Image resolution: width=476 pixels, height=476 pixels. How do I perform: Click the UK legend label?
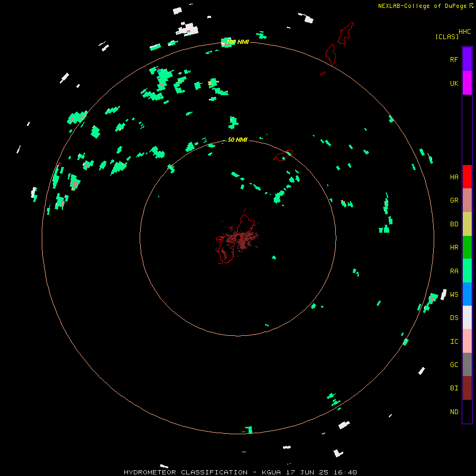pyautogui.click(x=454, y=83)
